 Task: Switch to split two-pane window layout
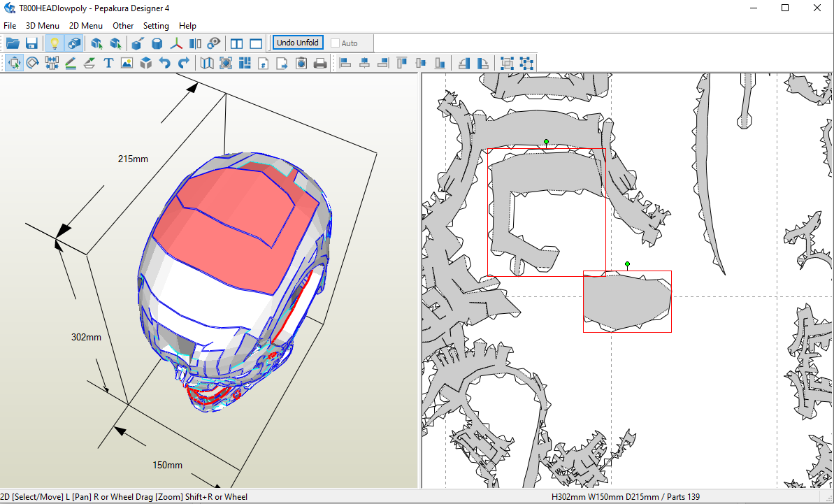click(237, 43)
